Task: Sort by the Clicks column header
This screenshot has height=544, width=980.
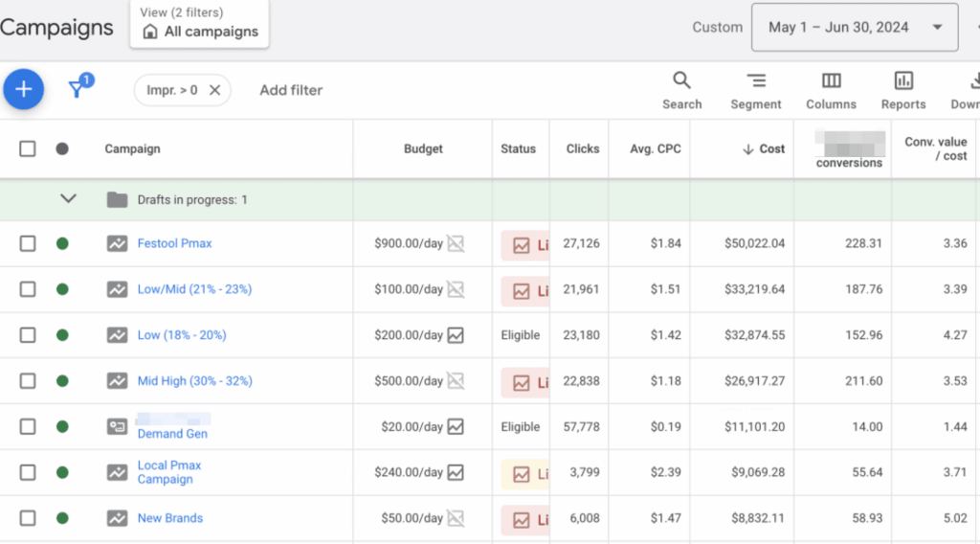Action: pos(582,148)
